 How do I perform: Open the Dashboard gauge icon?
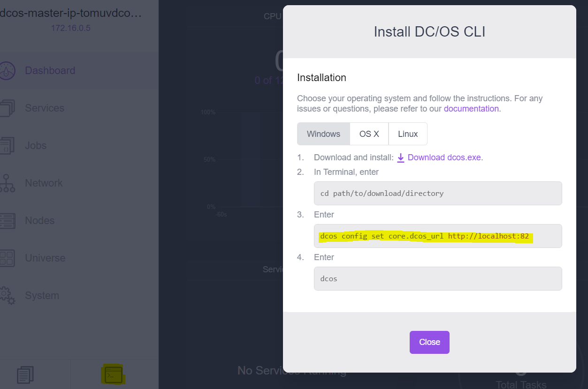click(6, 71)
